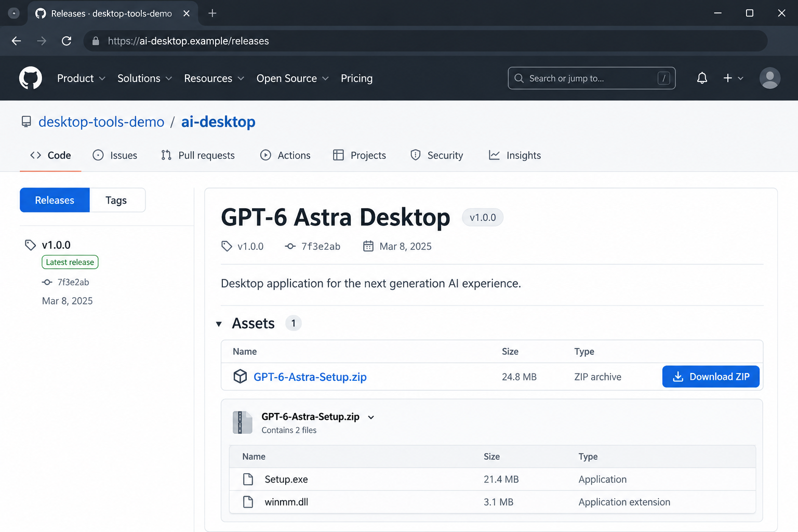The height and width of the screenshot is (532, 798).
Task: Go back using the browser back arrow
Action: [x=17, y=41]
